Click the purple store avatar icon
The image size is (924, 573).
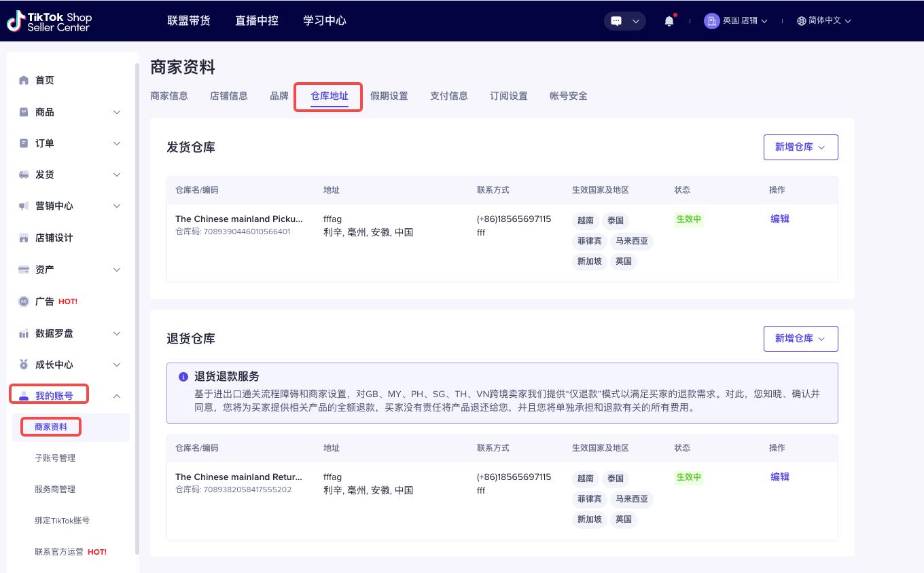(x=711, y=21)
